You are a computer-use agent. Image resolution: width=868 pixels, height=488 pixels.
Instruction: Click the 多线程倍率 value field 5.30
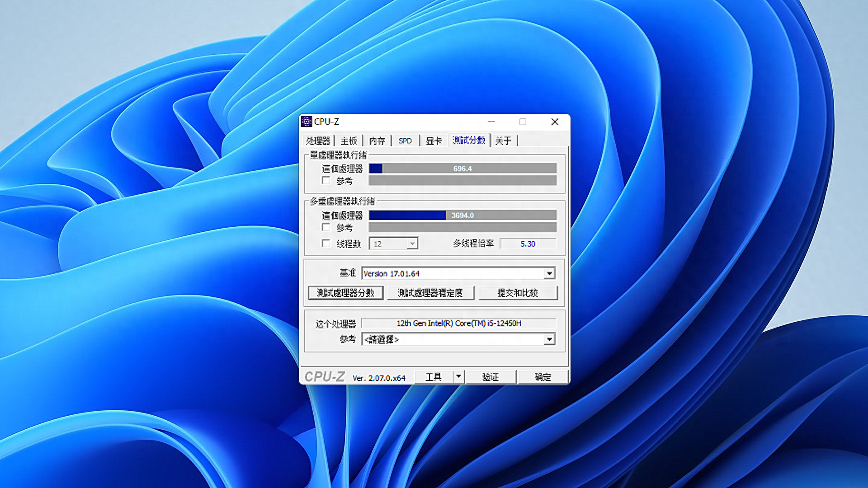pos(528,244)
